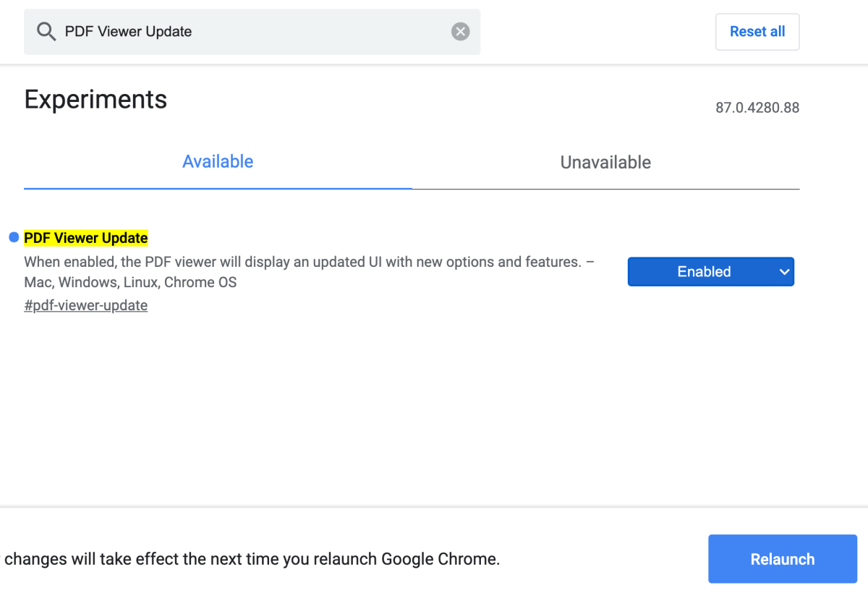Click the Experiments page heading
The height and width of the screenshot is (601, 868).
click(95, 99)
